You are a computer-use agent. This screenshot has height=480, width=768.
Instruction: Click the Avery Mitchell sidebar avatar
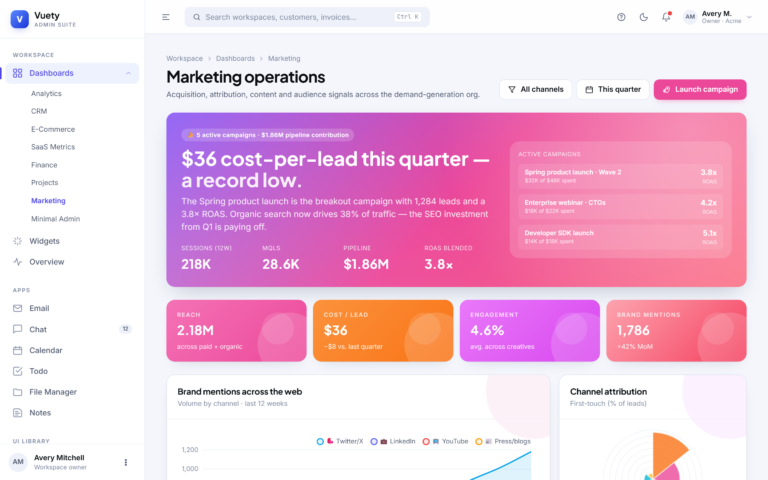[18, 462]
